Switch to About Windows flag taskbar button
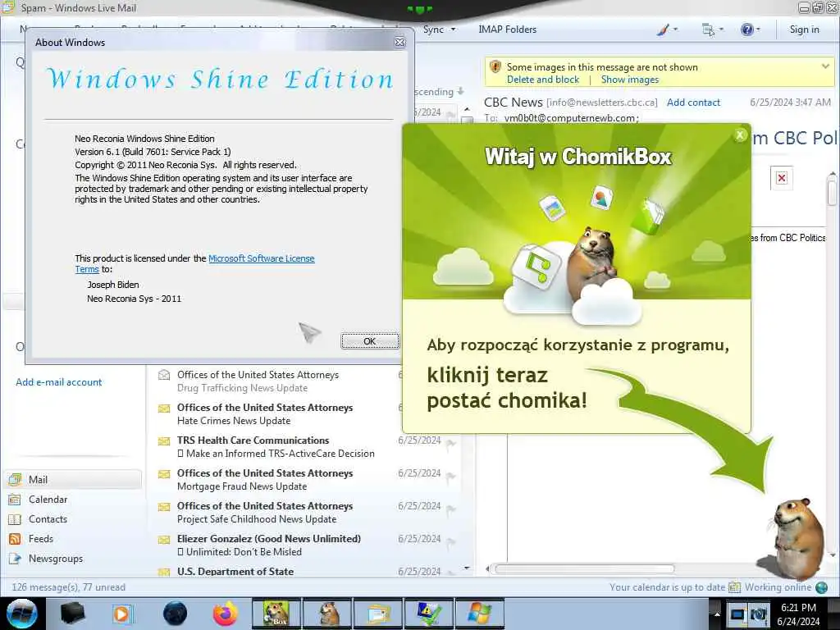 point(479,614)
